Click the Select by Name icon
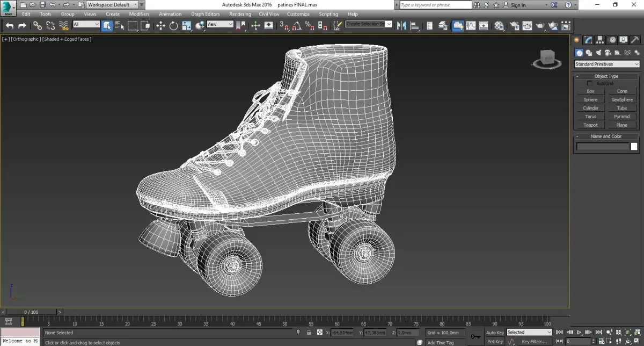The width and height of the screenshot is (644, 346). [119, 25]
